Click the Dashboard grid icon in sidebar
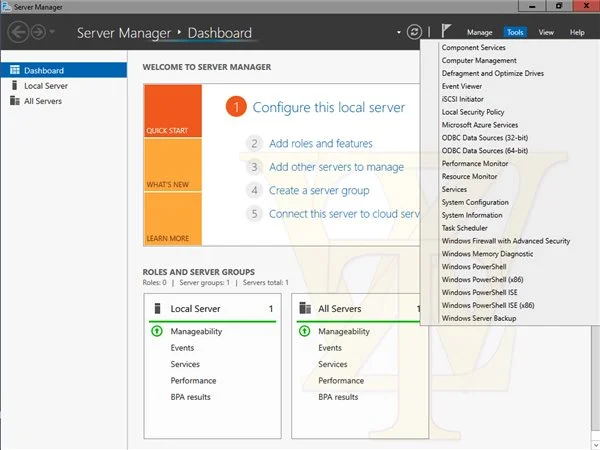The height and width of the screenshot is (450, 600). 15,70
